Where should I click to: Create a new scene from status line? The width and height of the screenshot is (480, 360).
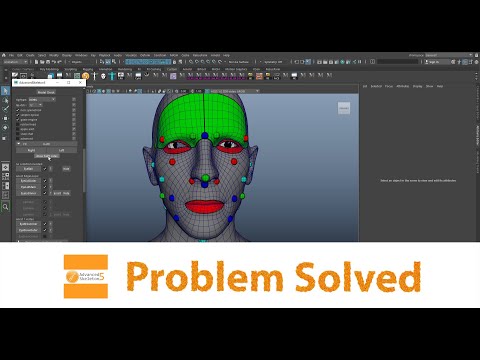point(36,62)
